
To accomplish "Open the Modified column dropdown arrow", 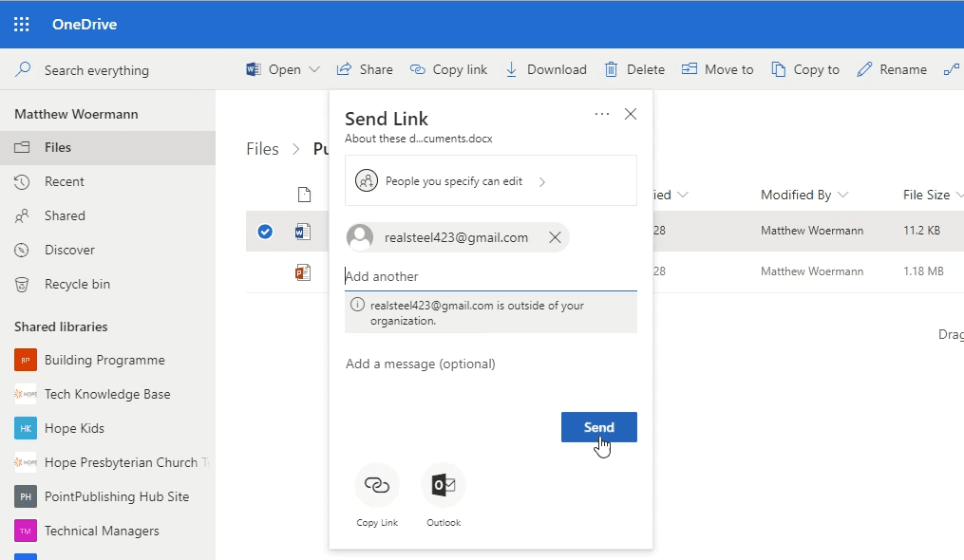I will tap(683, 195).
